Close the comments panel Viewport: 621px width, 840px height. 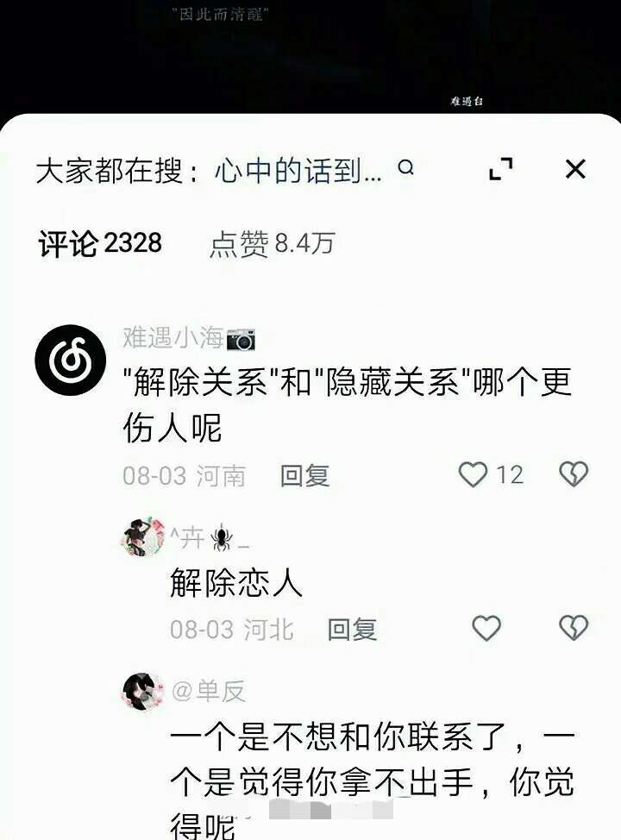click(575, 169)
